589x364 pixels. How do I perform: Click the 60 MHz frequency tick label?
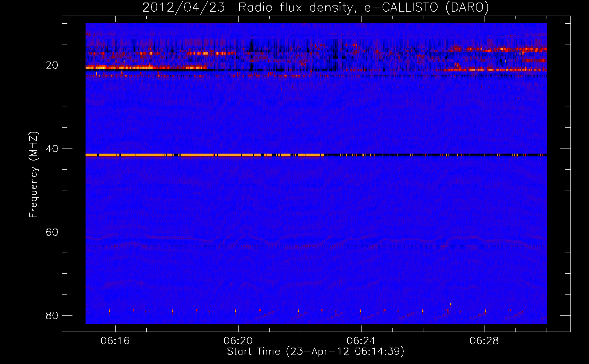52,232
